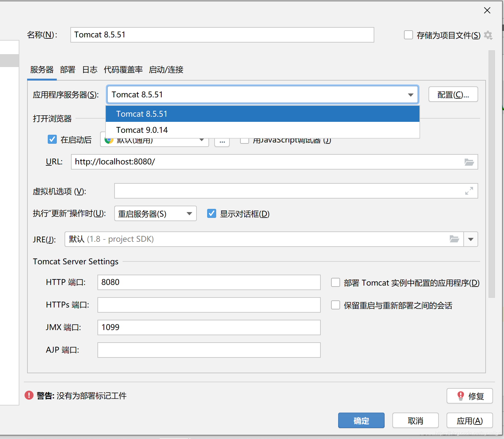Click expand icon in 虚拟机选项 field

469,191
